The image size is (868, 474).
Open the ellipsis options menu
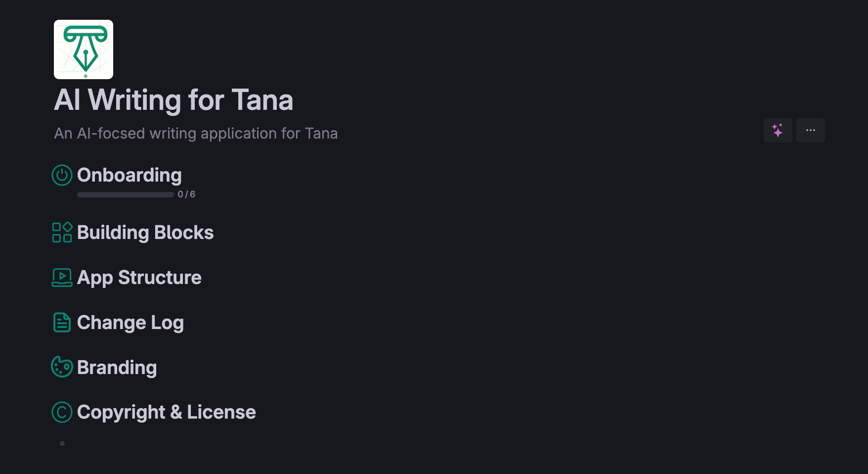click(x=810, y=130)
